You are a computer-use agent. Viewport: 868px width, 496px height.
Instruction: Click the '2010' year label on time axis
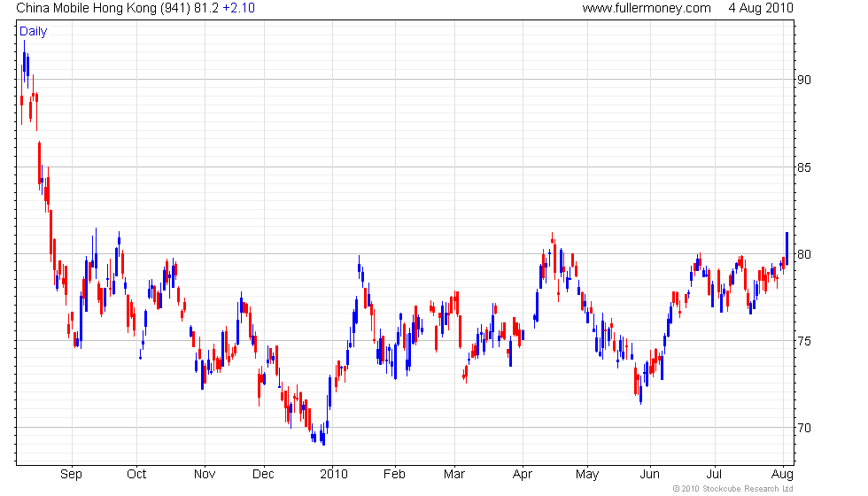334,475
